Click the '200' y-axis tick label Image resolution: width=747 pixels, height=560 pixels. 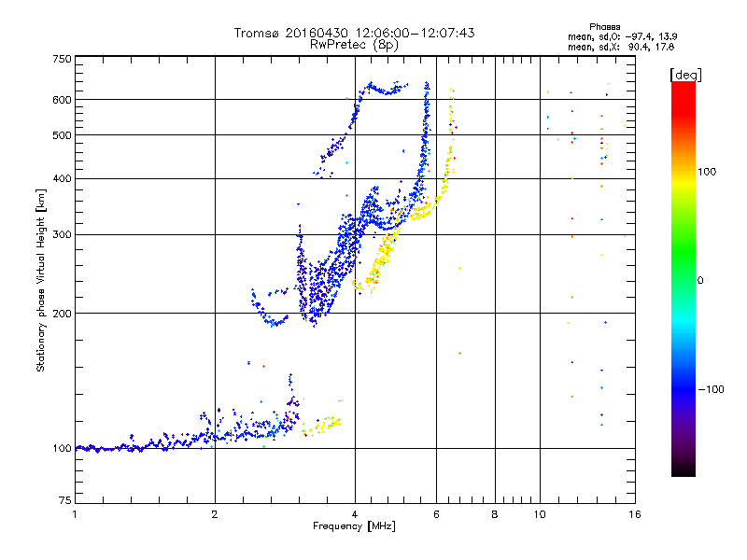62,314
